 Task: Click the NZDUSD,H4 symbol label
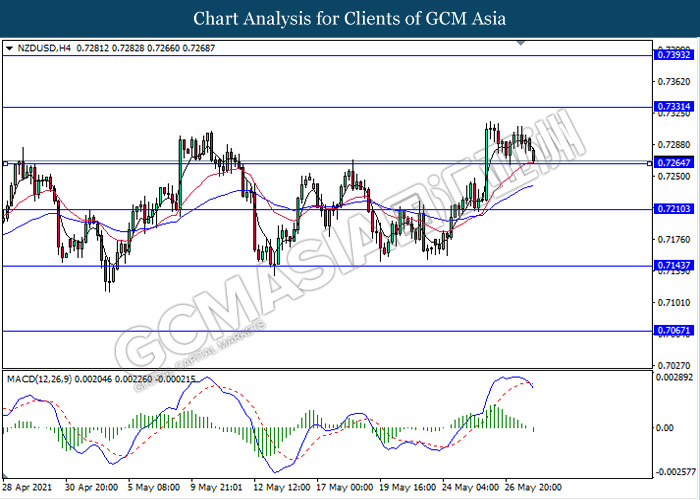click(44, 48)
